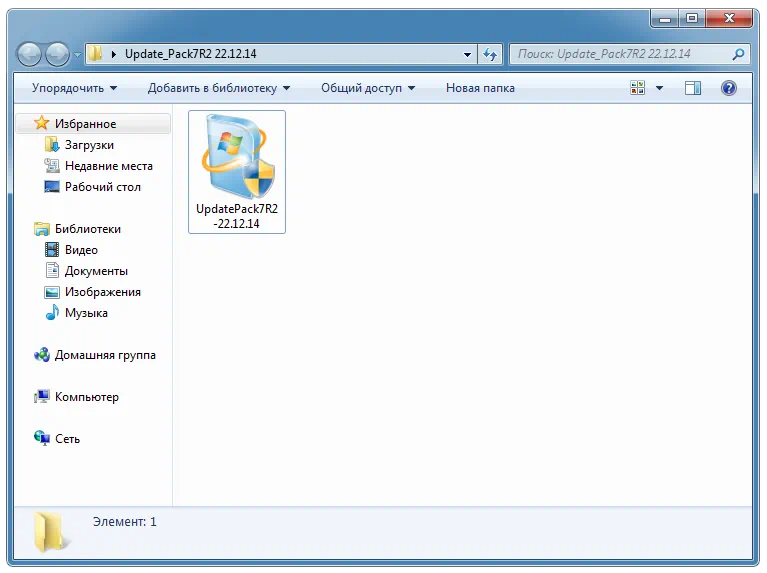Click the Библиотеки folder icon

coord(42,229)
